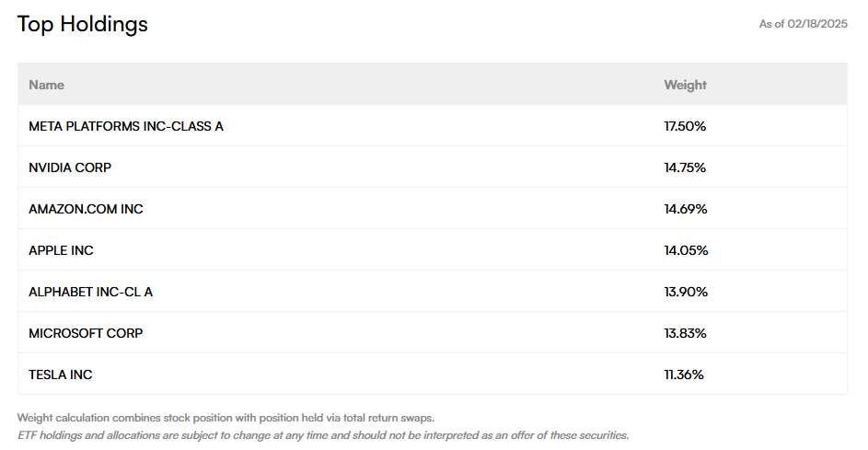Click the italic ETF holdings disclaimer
This screenshot has width=868, height=450.
(x=322, y=435)
